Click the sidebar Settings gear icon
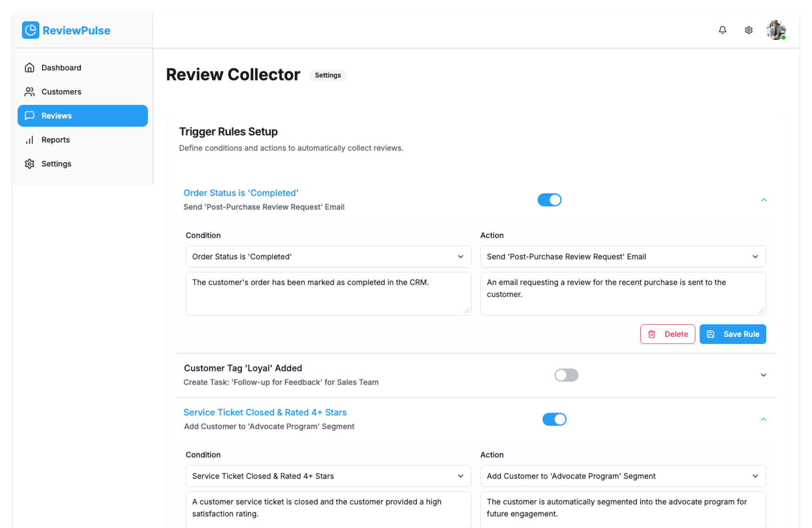This screenshot has width=812, height=528. [x=30, y=164]
